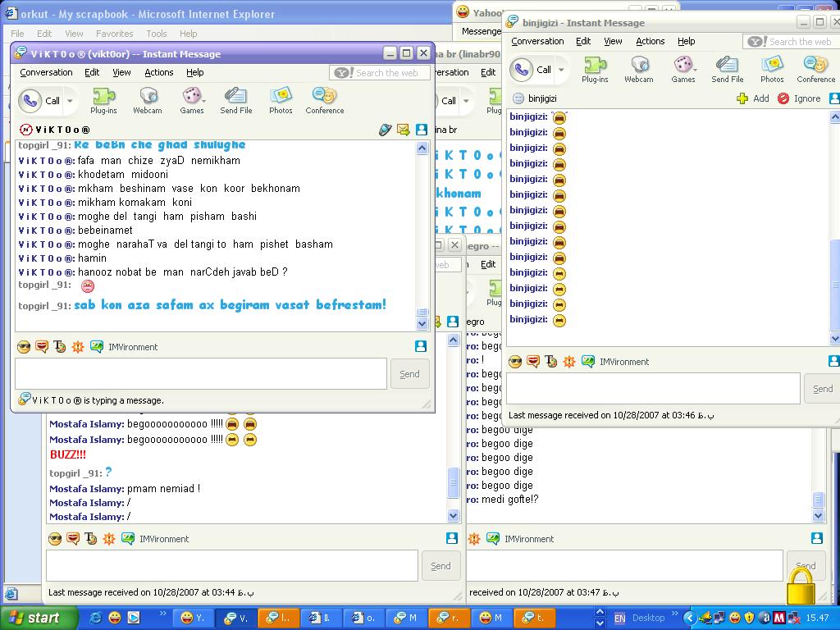
Task: Open Plug-ins in the binjigizi window
Action: pos(595,70)
